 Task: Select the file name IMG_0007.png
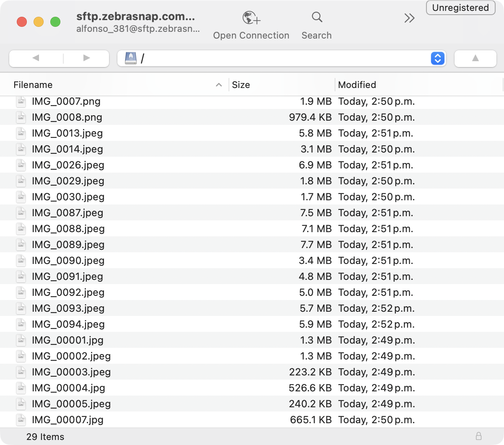coord(66,101)
